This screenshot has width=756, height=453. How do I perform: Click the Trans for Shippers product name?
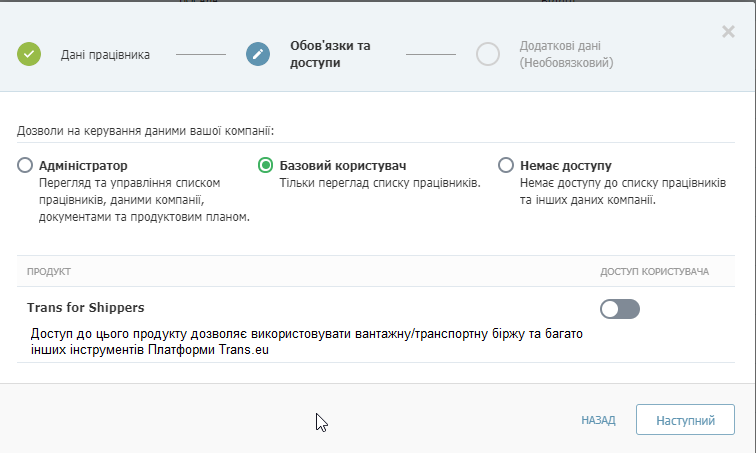86,307
